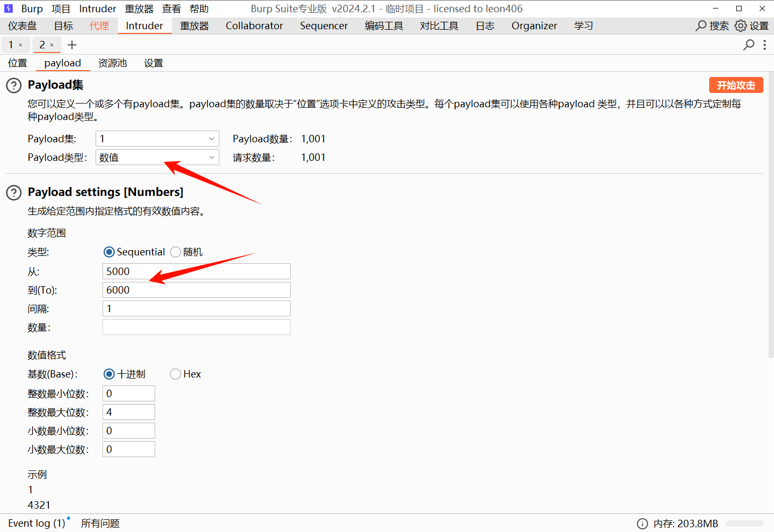
Task: Open the 资源池 sub-tab
Action: click(x=113, y=63)
